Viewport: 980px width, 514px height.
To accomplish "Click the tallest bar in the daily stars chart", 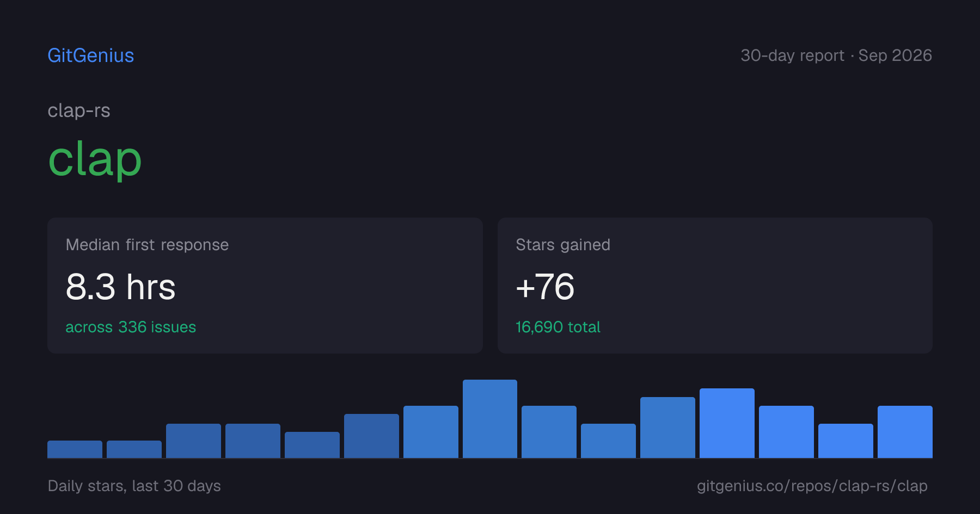I will pos(490,419).
